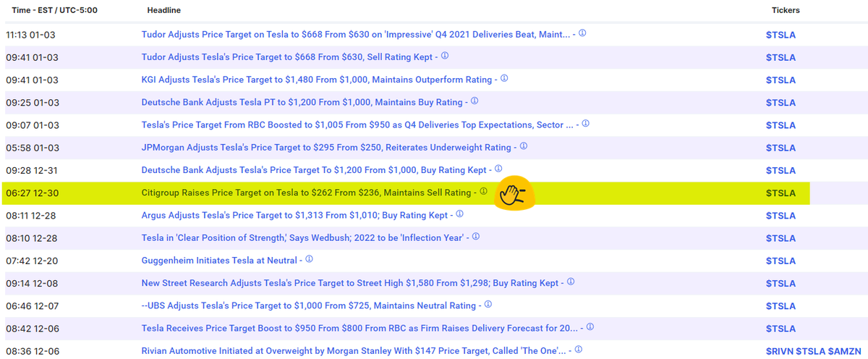Screen dimensions: 868x359
Task: Click info icon after New Street Research headline
Action: click(571, 282)
